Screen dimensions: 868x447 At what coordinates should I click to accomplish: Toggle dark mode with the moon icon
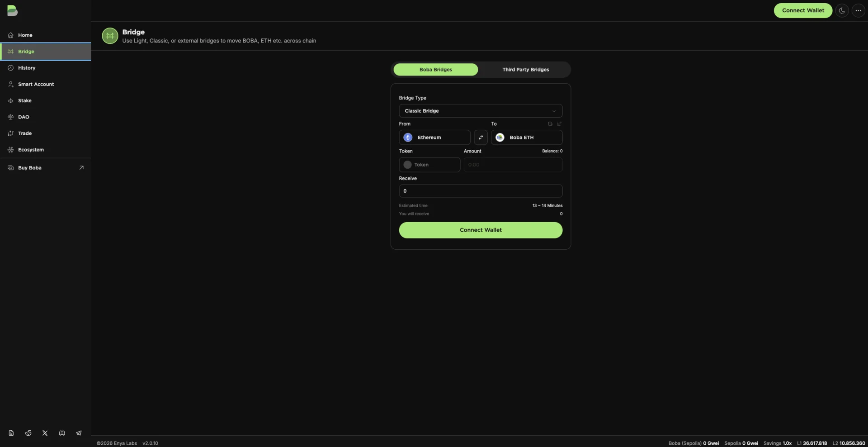click(842, 10)
